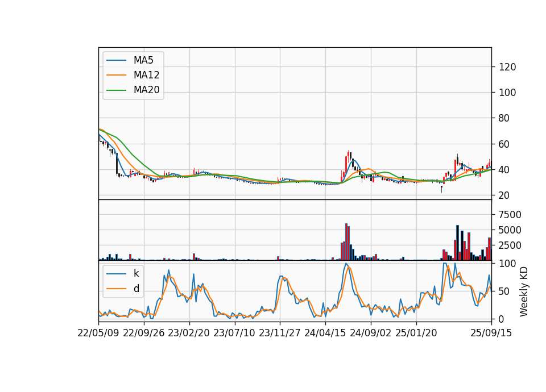Click the MA5 legend label
The image size is (546, 392).
[x=143, y=60]
